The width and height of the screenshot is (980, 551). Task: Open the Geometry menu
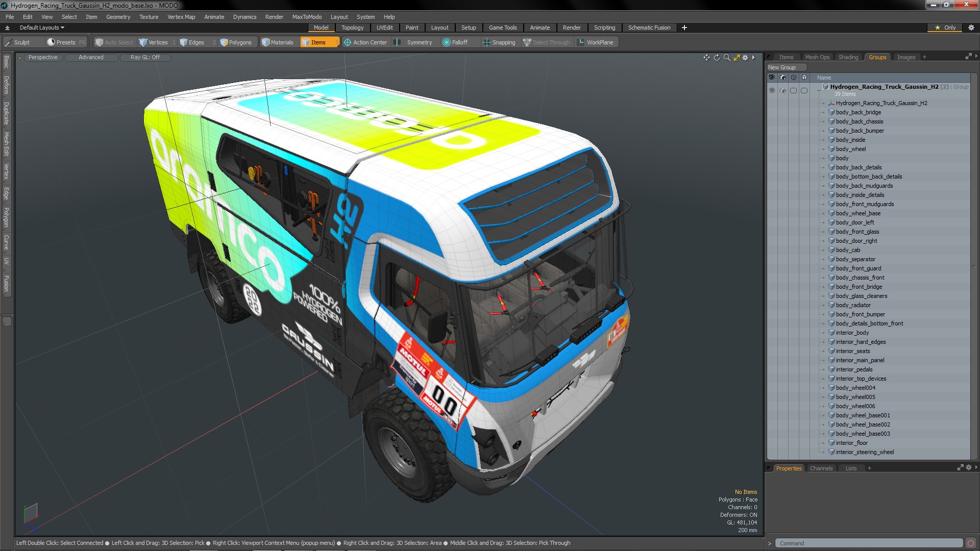(118, 17)
